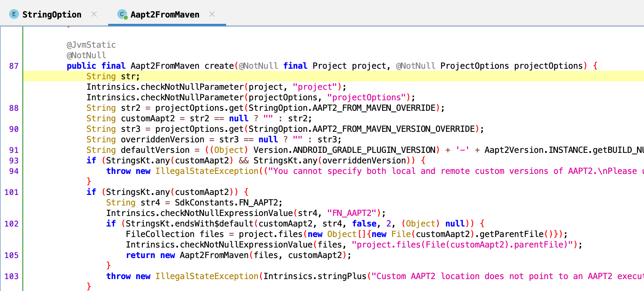Screen dimensions: 644x291
Task: Select line number 105 in the gutter
Action: point(12,255)
